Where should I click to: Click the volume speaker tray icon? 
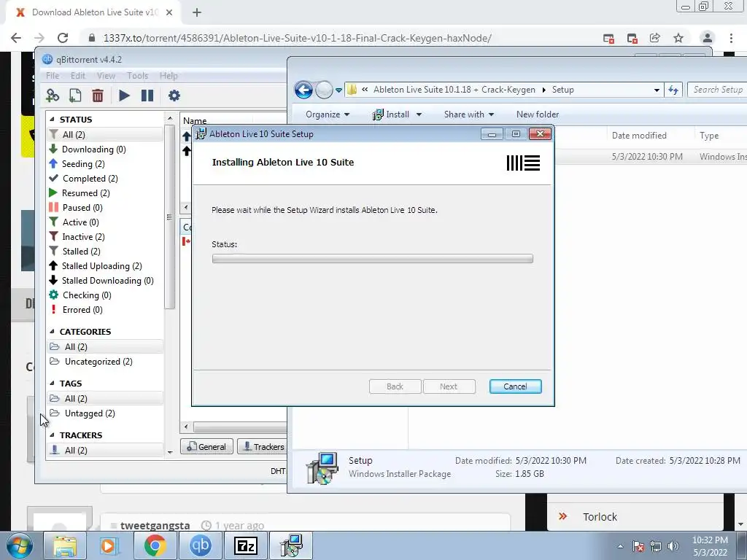click(x=673, y=546)
